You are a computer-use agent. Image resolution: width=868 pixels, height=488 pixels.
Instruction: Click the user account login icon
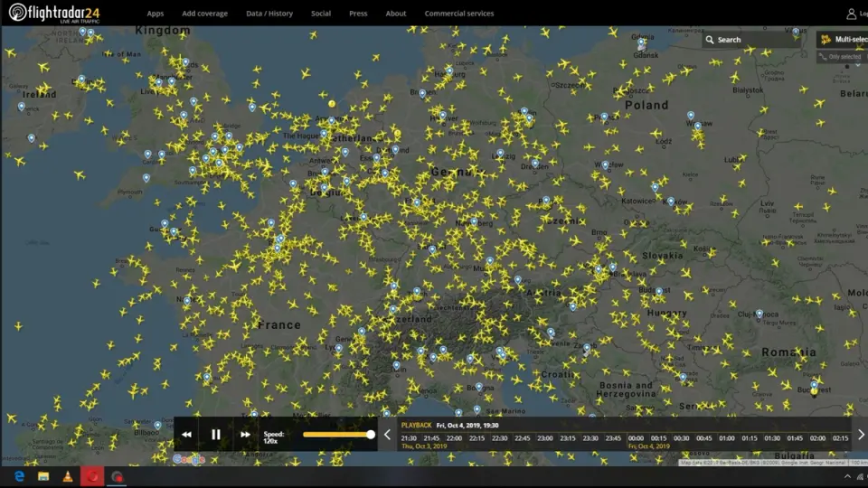851,14
